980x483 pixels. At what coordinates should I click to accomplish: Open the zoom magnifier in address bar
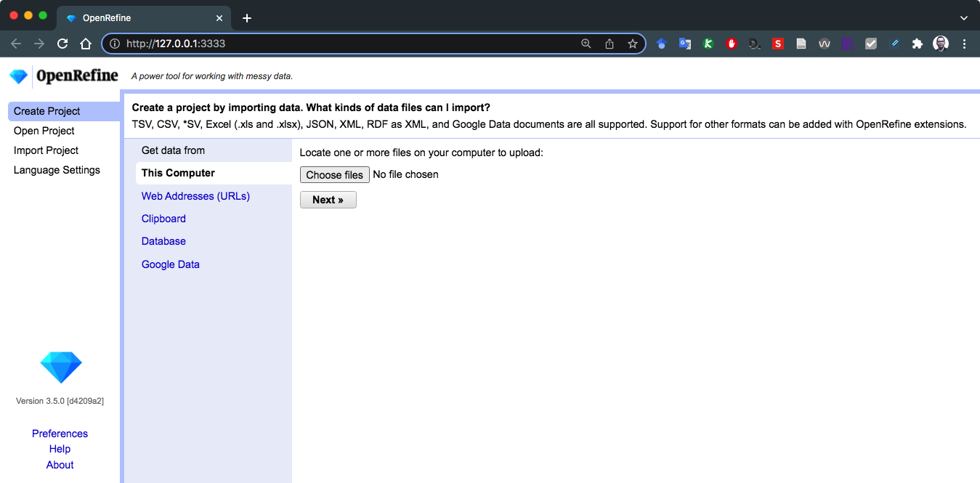[586, 44]
